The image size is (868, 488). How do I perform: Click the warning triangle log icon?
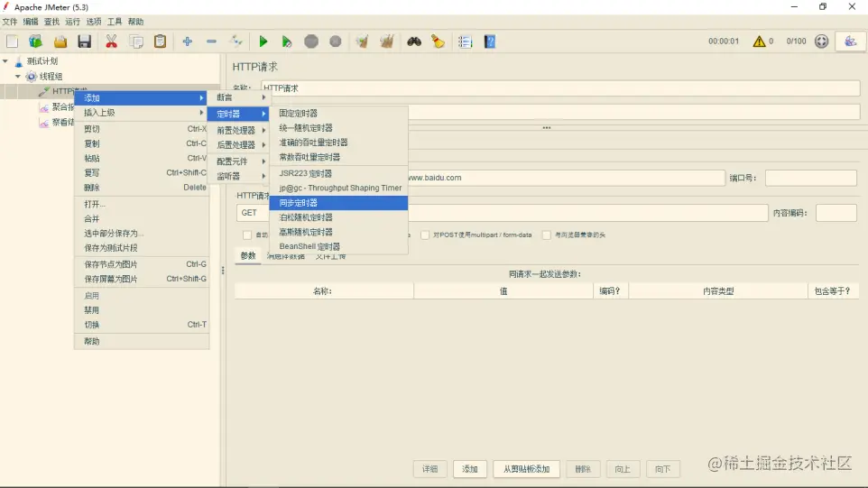(759, 41)
